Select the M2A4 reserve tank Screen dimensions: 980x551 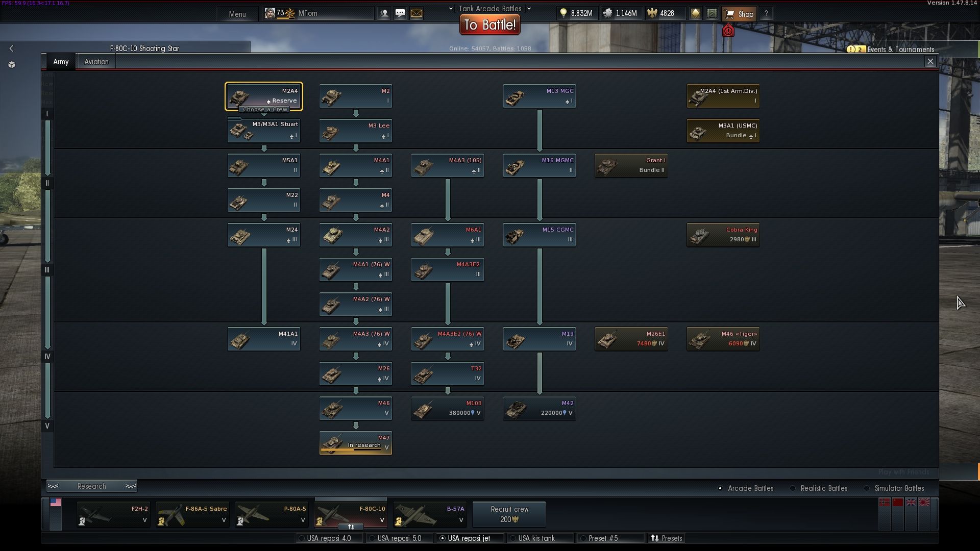[264, 96]
